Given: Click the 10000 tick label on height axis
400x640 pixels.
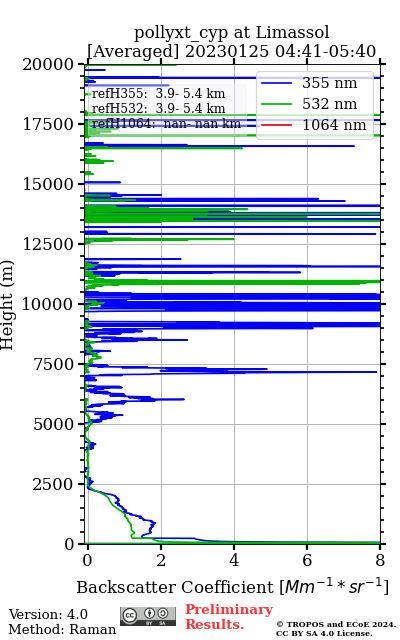Looking at the screenshot, I should [x=47, y=304].
